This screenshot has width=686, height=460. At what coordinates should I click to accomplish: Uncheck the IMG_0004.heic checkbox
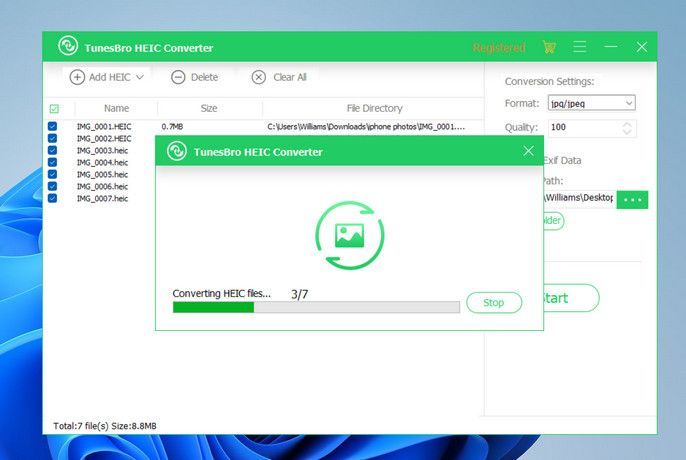(x=52, y=162)
